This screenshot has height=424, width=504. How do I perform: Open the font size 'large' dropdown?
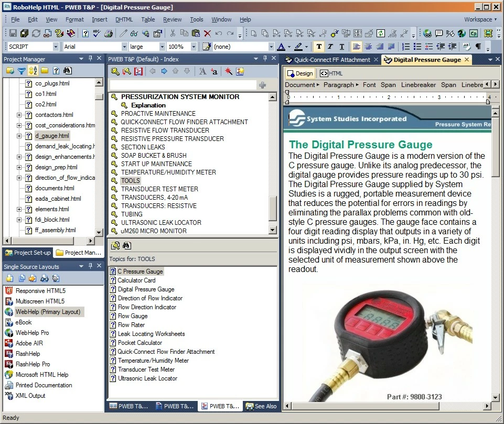tap(162, 47)
